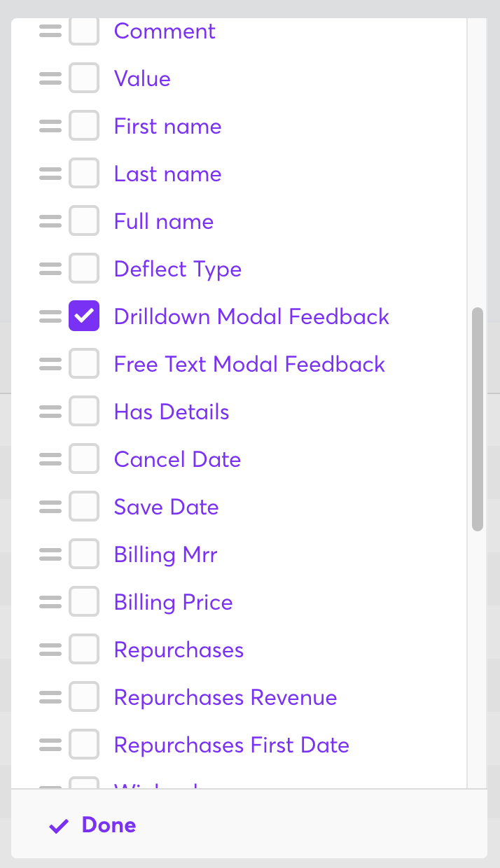The height and width of the screenshot is (868, 500).
Task: Select the Billing Price checkbox
Action: click(x=84, y=602)
